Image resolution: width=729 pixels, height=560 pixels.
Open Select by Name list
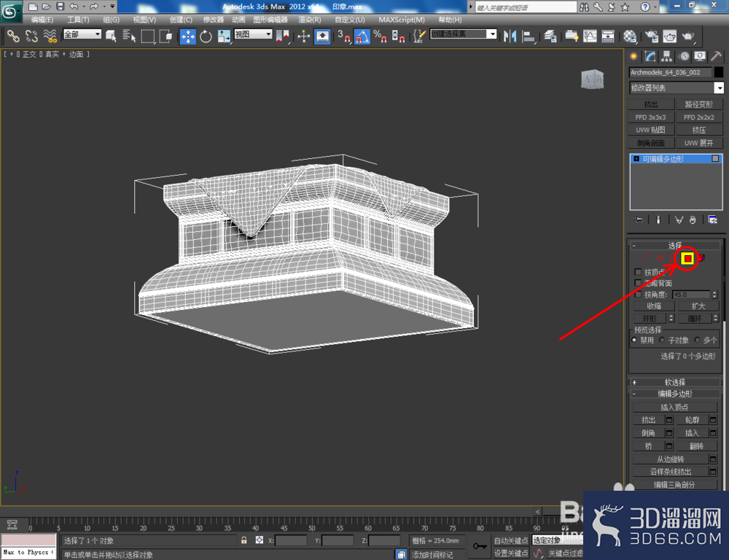tap(129, 36)
